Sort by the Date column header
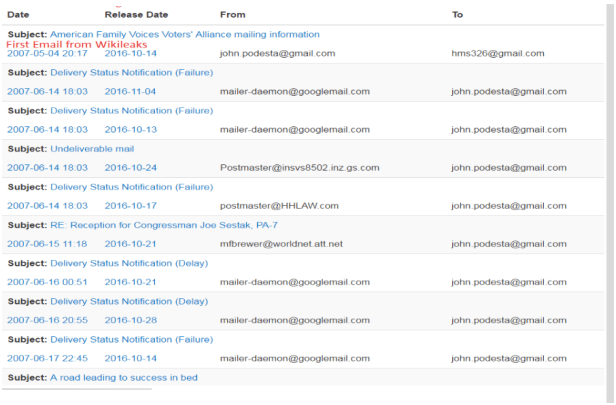This screenshot has height=405, width=616. 19,15
